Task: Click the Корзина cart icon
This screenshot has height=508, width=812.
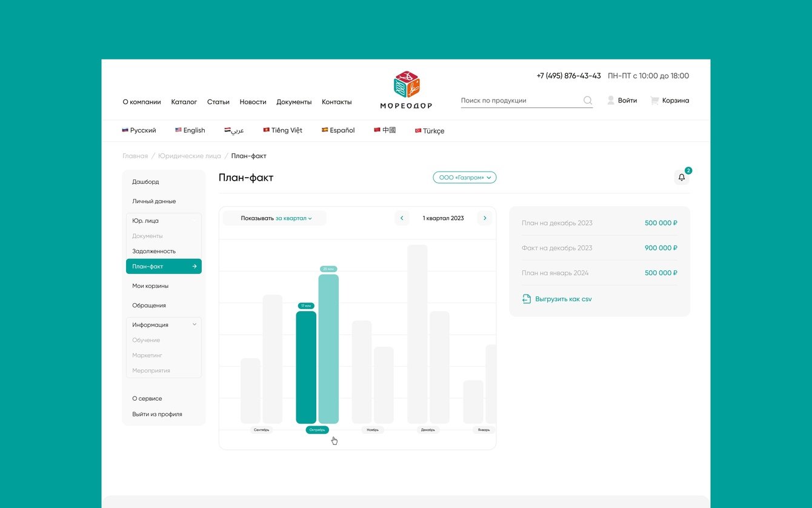Action: [654, 101]
